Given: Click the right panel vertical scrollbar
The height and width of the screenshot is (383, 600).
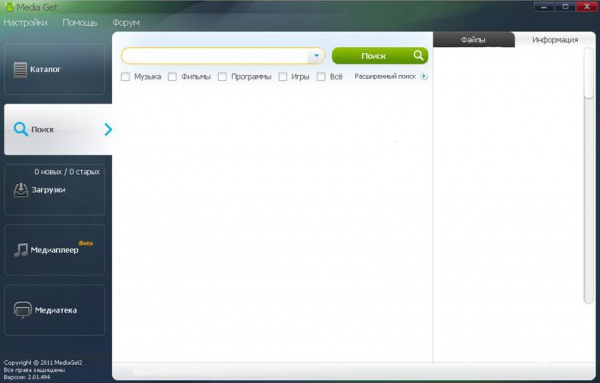Looking at the screenshot, I should click(589, 176).
